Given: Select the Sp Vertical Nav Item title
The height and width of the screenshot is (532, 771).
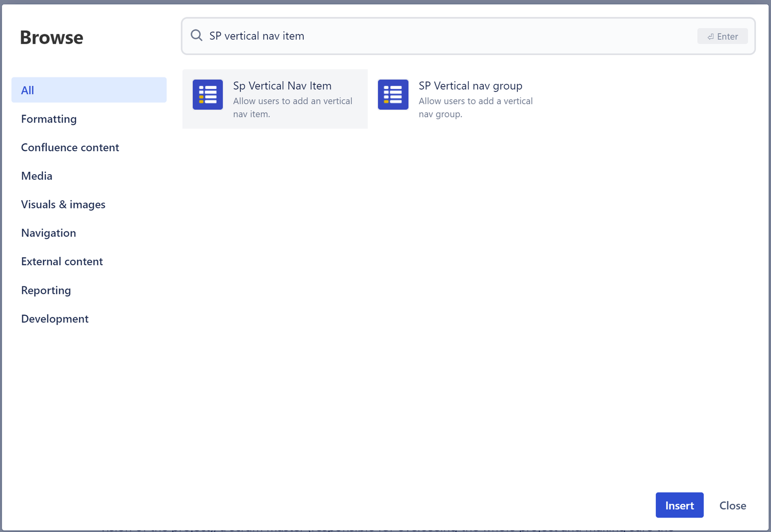Looking at the screenshot, I should click(282, 86).
